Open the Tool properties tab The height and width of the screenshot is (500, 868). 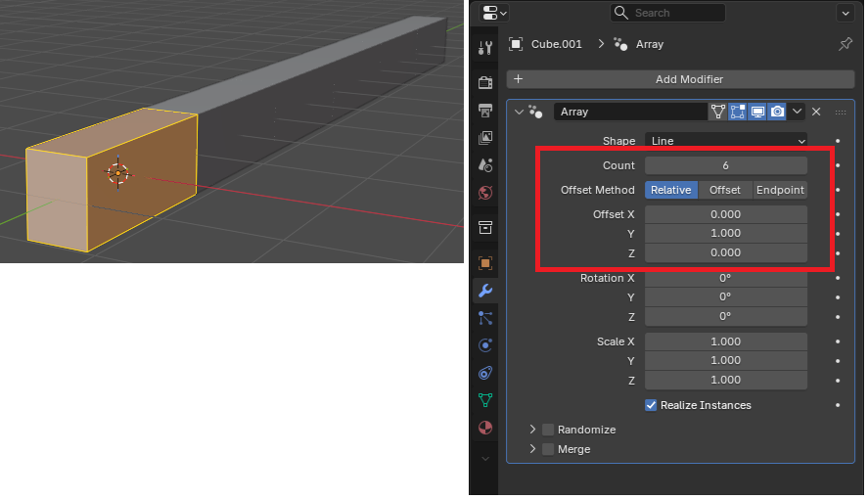point(485,48)
